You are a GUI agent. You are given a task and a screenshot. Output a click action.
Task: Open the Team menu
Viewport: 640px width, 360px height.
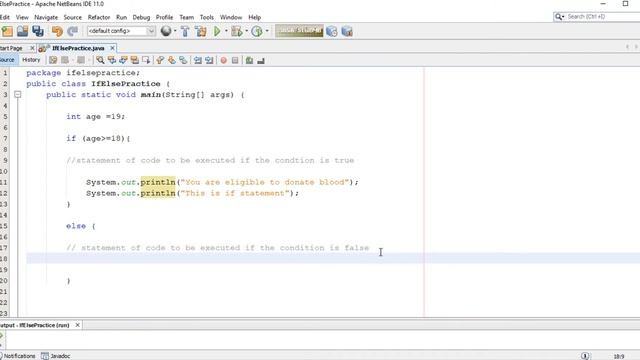click(x=187, y=17)
